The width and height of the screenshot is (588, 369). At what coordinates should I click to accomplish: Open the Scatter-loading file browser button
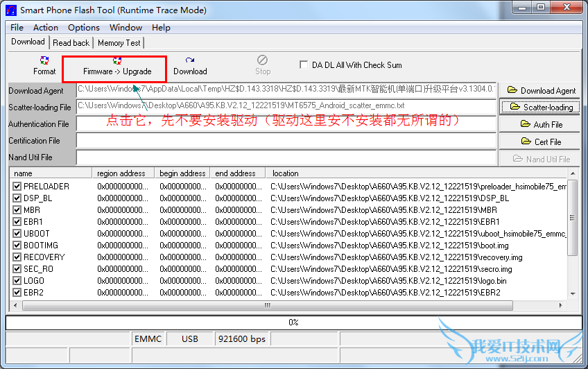539,108
